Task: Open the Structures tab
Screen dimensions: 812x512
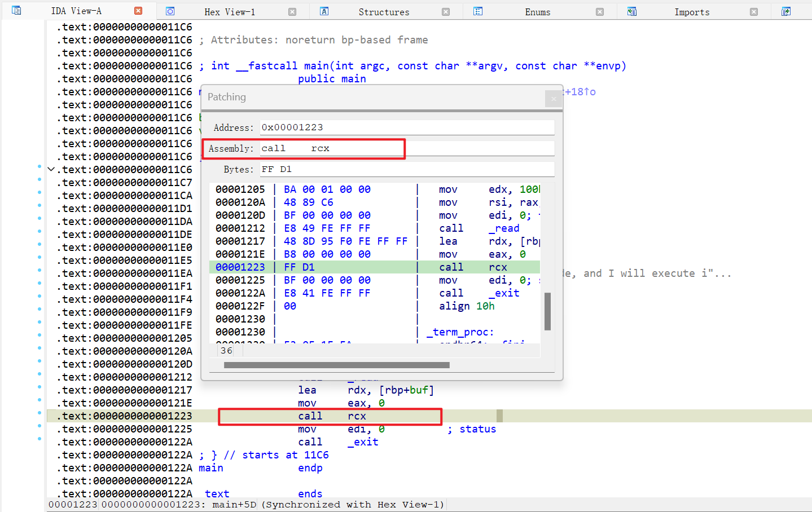Action: 384,12
